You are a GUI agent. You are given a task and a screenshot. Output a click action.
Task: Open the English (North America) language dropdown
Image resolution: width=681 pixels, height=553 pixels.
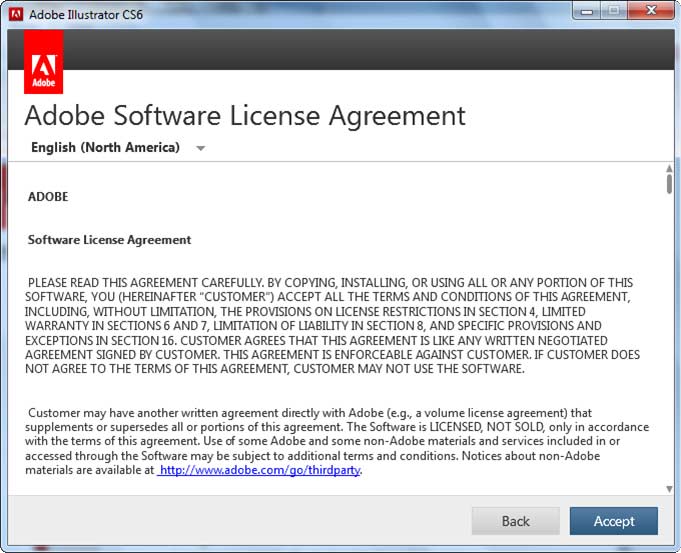118,147
